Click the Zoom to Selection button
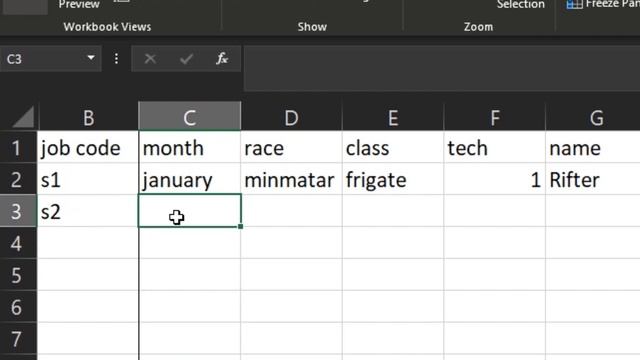 coord(520,4)
